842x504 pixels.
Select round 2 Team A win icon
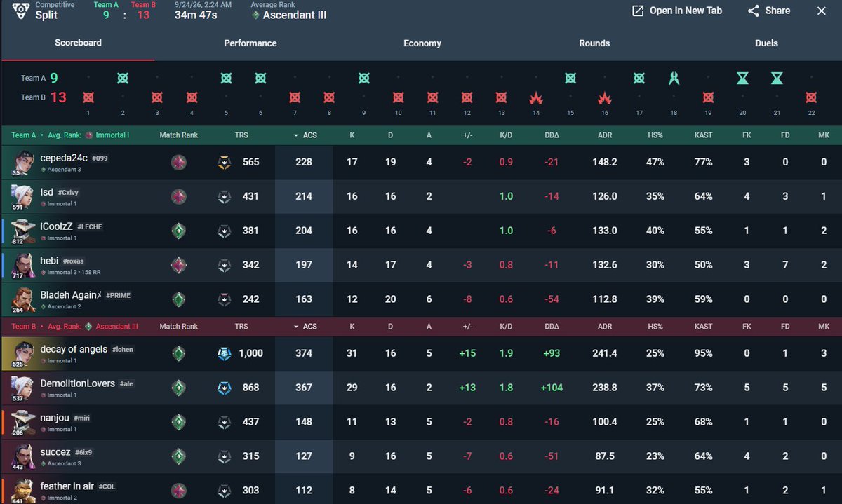pyautogui.click(x=123, y=79)
